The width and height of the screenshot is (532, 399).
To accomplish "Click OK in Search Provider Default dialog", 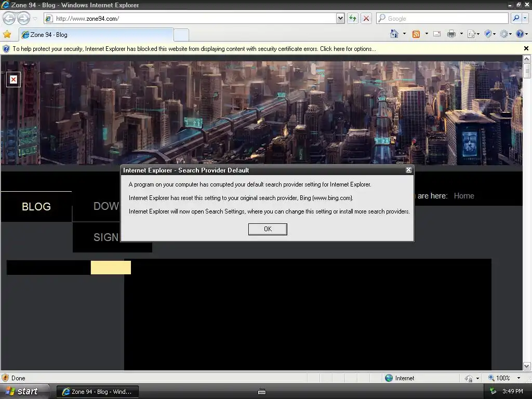I will tap(268, 229).
